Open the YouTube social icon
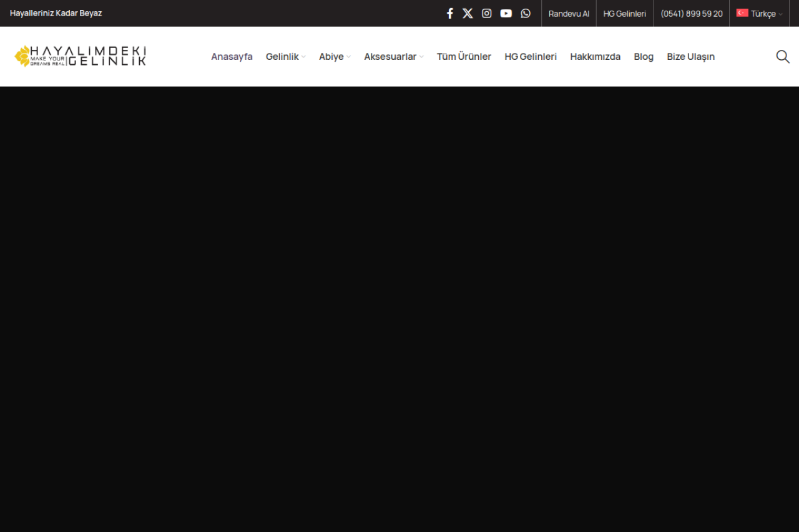 (506, 13)
